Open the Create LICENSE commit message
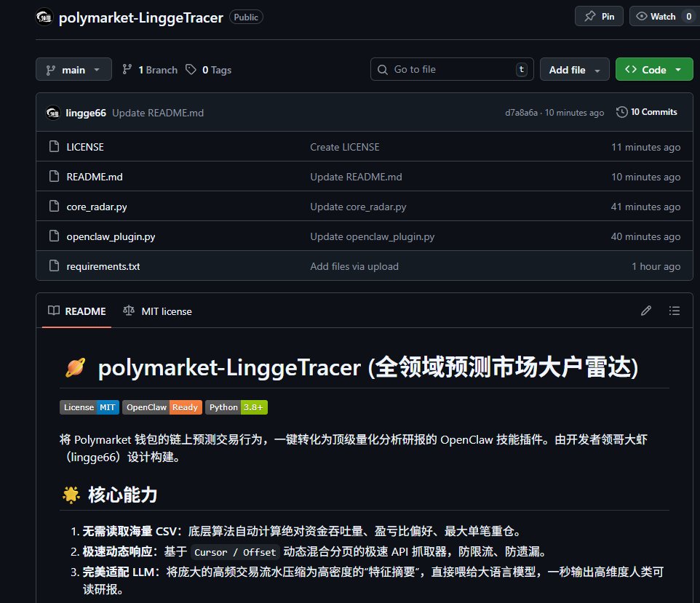700x603 pixels. (345, 147)
